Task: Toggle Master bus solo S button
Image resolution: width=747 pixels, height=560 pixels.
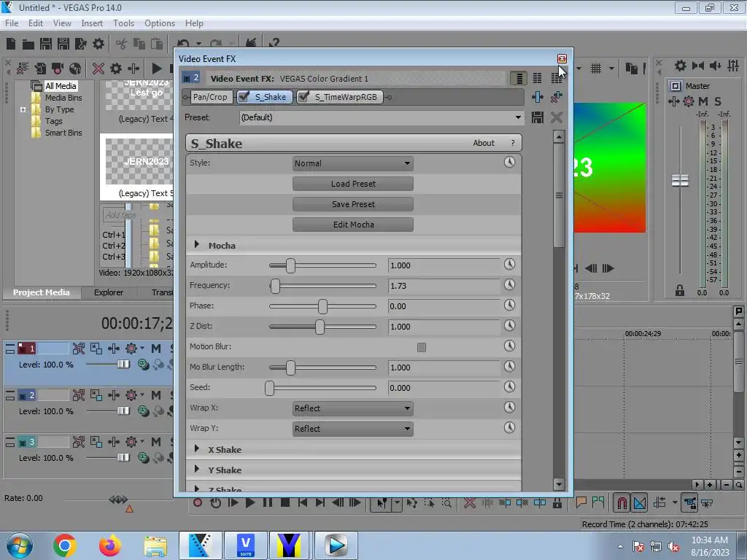Action: 718,101
